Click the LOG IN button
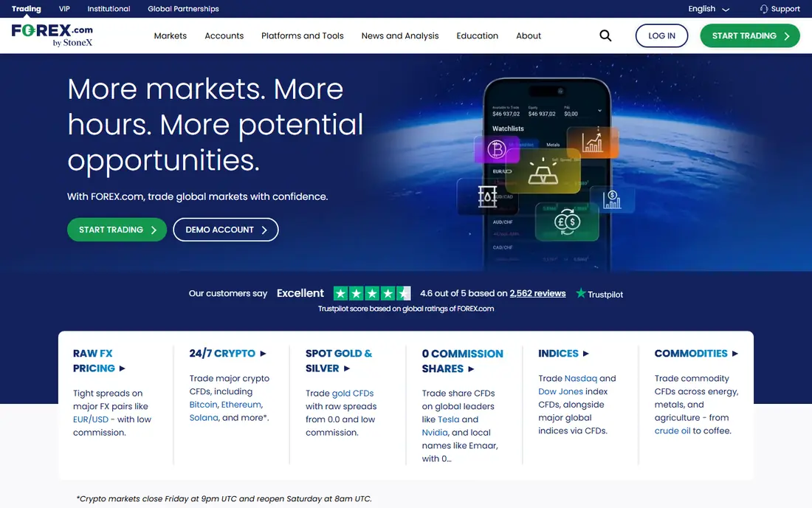This screenshot has height=508, width=812. coord(661,35)
